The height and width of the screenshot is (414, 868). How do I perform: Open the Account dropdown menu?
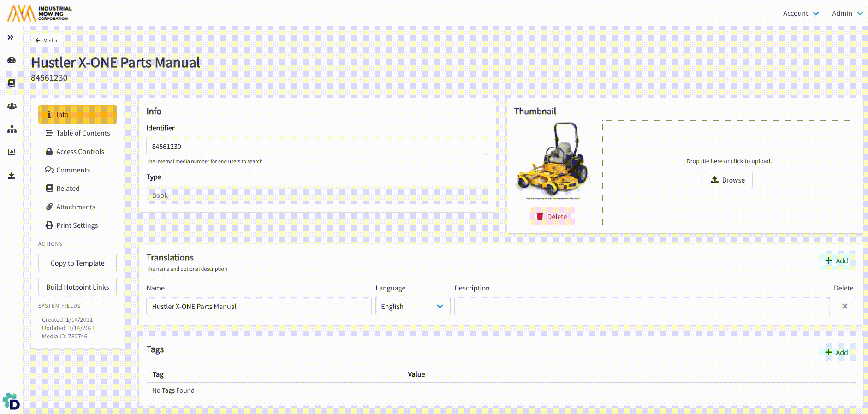(801, 13)
